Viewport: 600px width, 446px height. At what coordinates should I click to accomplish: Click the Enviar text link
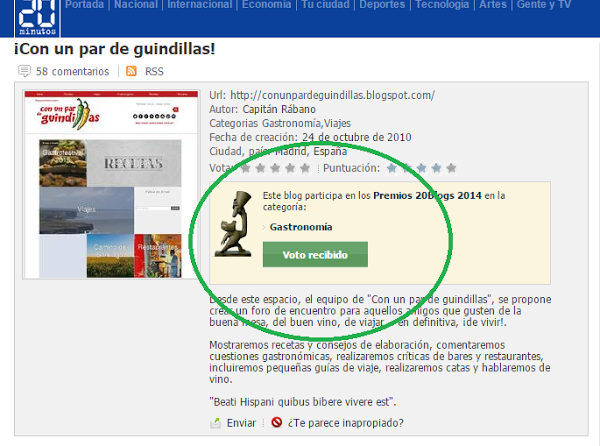click(x=241, y=423)
